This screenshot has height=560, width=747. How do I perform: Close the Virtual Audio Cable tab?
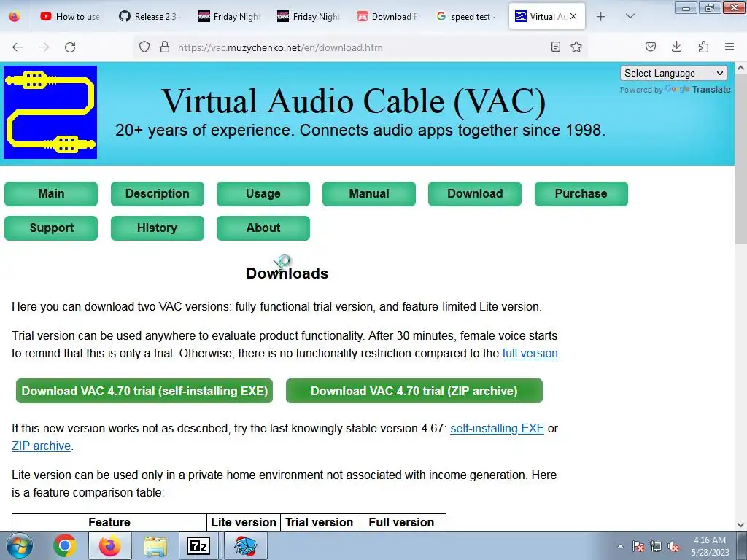(573, 16)
